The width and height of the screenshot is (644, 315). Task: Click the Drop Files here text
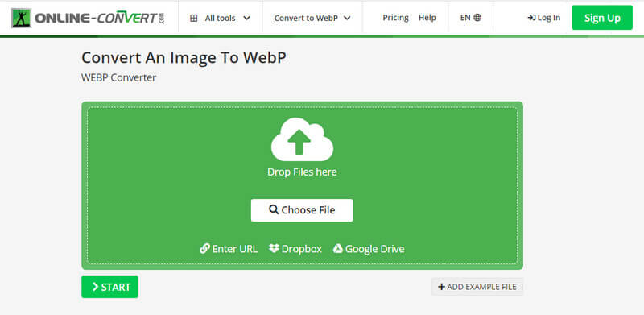coord(302,172)
